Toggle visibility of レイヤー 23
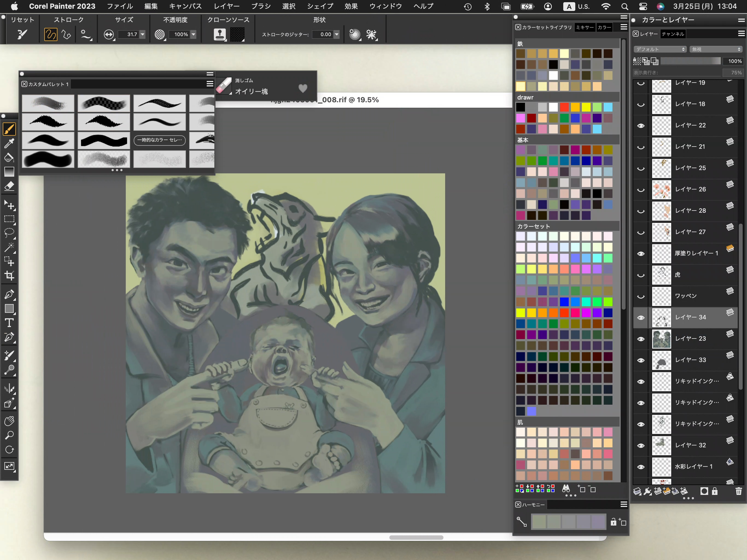The width and height of the screenshot is (747, 560). pyautogui.click(x=641, y=339)
